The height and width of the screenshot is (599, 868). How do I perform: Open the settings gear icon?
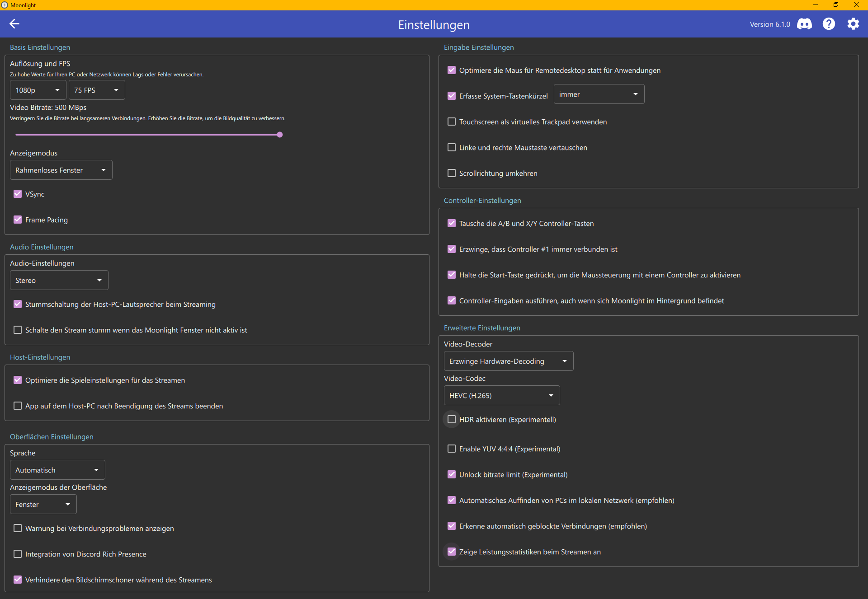853,24
